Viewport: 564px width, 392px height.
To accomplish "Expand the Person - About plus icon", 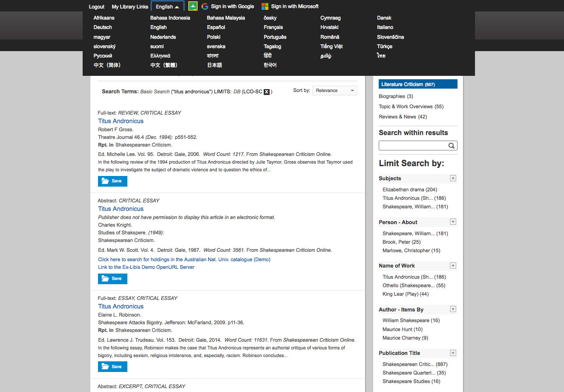I will point(453,222).
